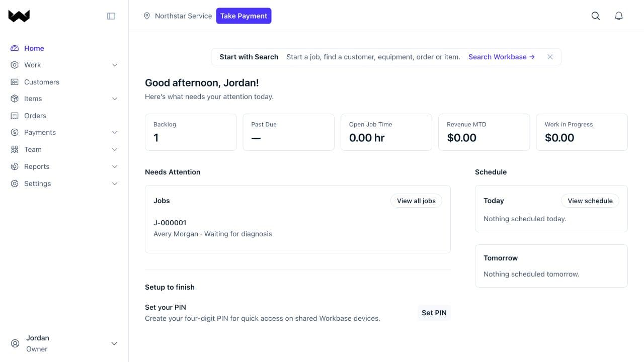Open the Open Job Time card

coord(386,132)
